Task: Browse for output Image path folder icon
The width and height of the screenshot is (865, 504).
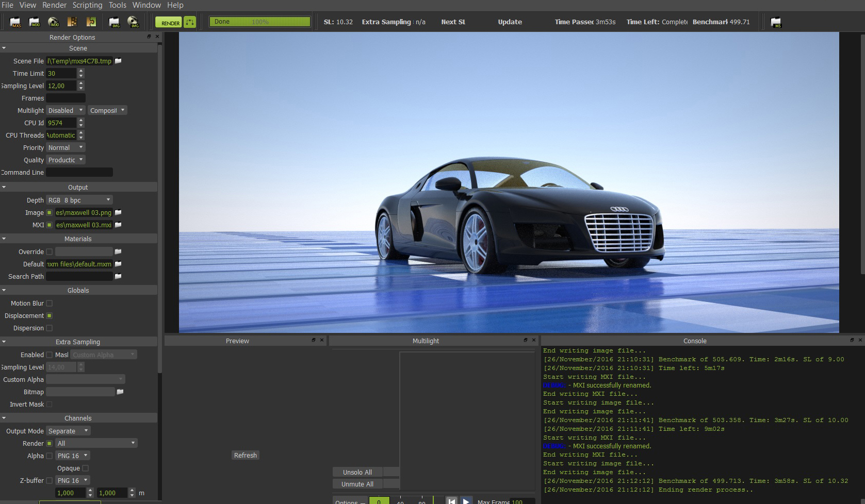Action: pos(118,212)
